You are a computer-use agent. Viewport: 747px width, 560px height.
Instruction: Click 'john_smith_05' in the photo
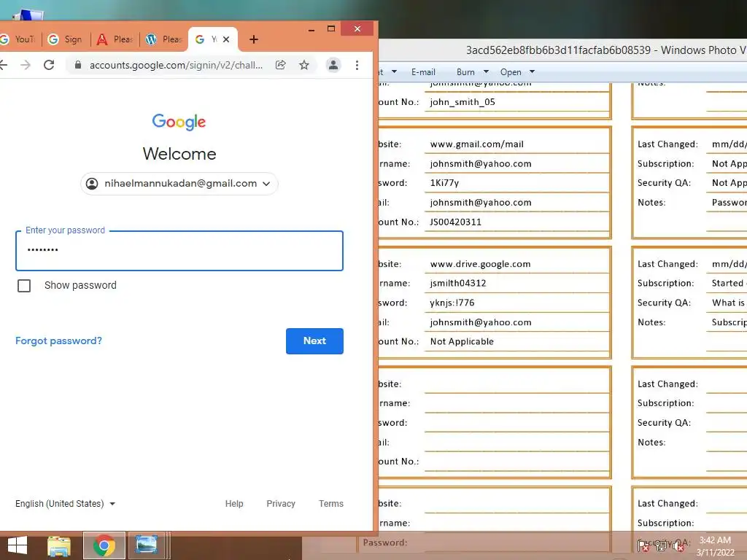coord(462,102)
